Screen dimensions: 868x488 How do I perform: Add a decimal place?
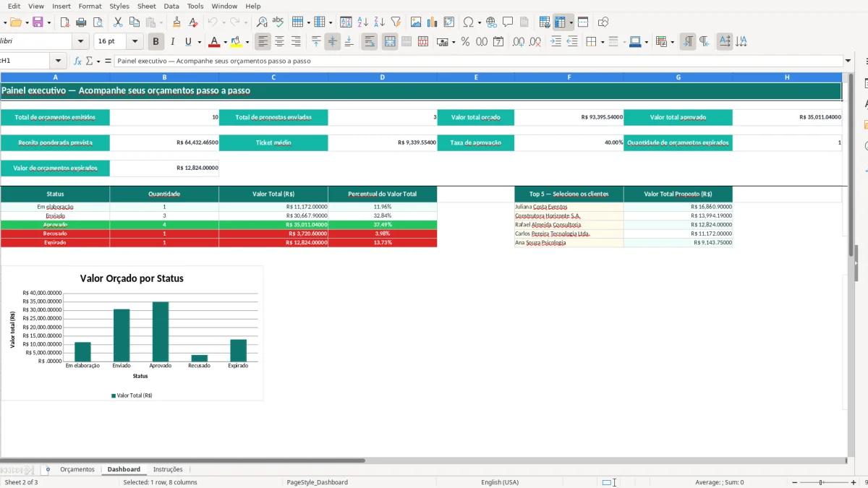click(519, 42)
